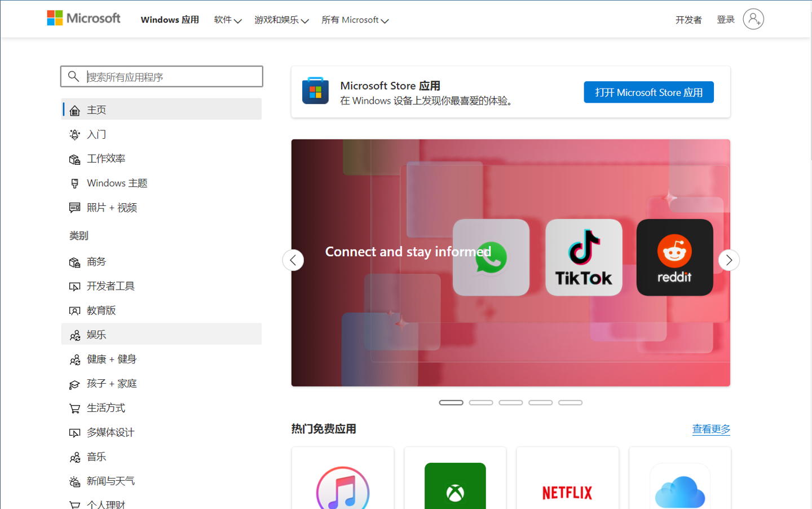Open the iTunes app card
This screenshot has height=509, width=812.
pyautogui.click(x=343, y=478)
